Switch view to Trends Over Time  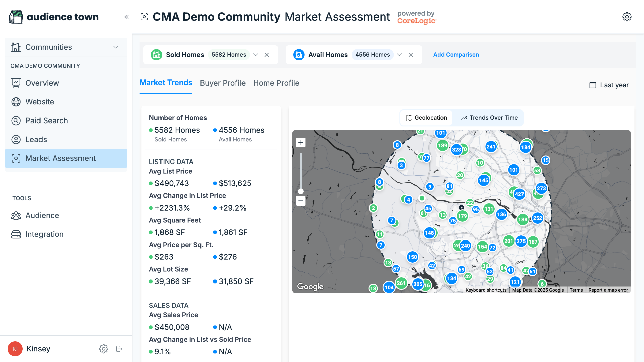click(489, 118)
